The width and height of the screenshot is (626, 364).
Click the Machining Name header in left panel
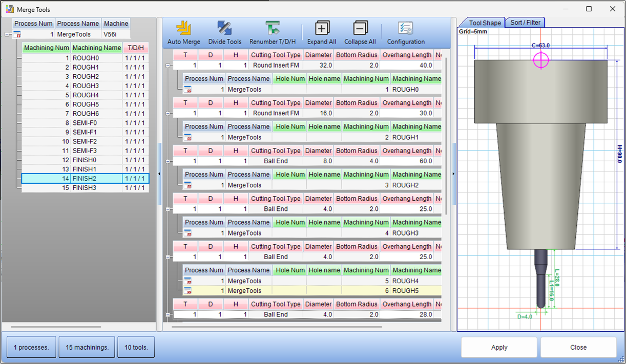96,48
